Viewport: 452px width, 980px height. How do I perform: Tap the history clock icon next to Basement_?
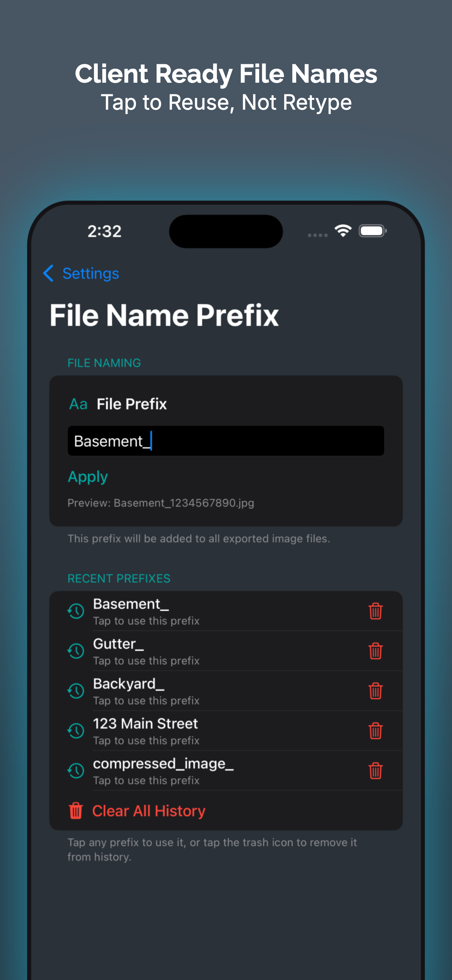[76, 611]
